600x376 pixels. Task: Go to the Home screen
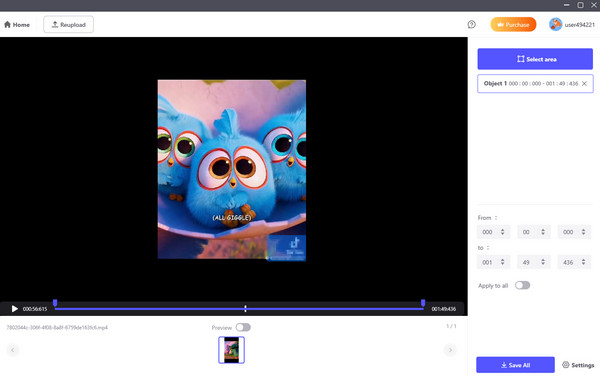[x=17, y=25]
